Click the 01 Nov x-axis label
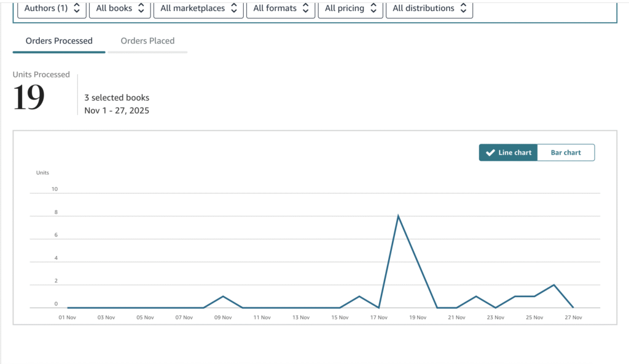 (67, 317)
